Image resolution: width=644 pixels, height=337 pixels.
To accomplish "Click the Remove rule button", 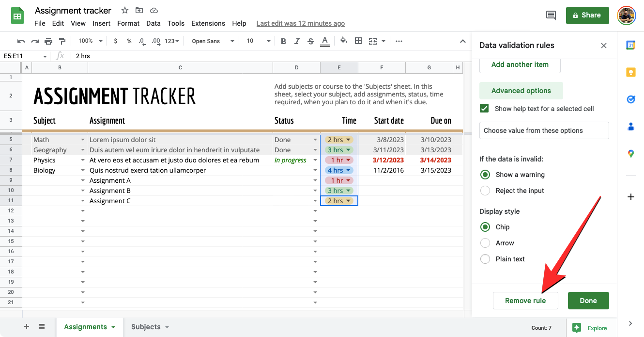I will tap(525, 301).
